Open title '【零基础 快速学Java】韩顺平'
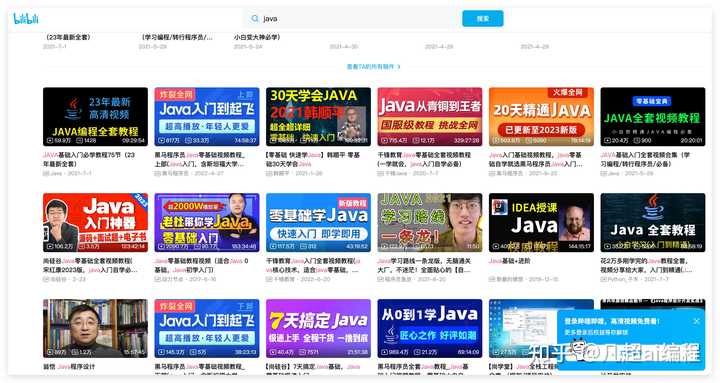This screenshot has width=720, height=383. pos(313,159)
